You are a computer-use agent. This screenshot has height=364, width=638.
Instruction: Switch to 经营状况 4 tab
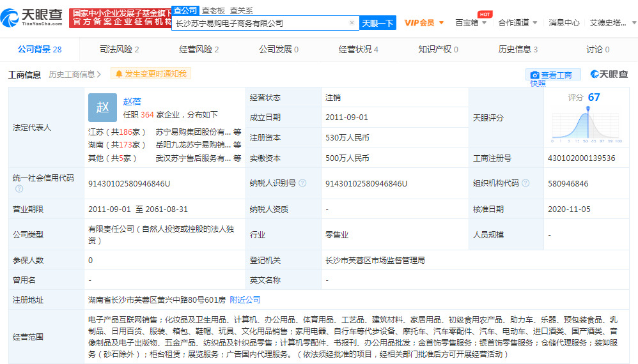359,50
